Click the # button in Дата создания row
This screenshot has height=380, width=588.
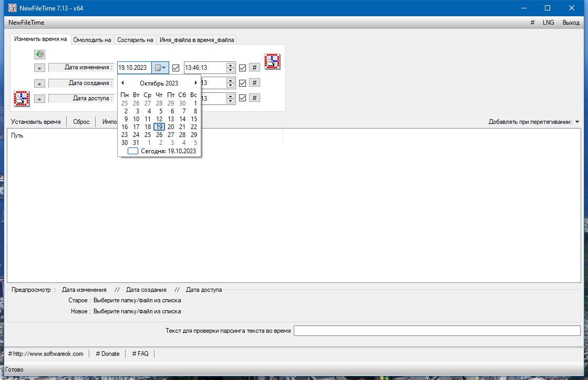(x=254, y=83)
